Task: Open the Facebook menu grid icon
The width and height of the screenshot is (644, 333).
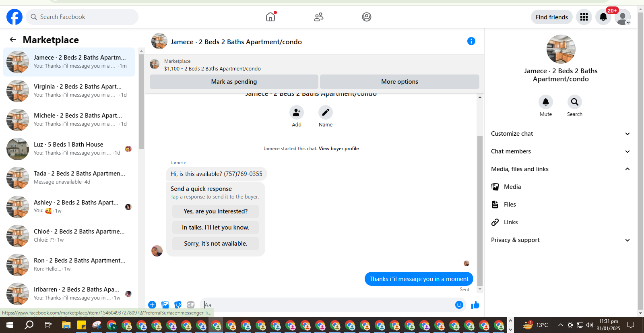Action: point(584,17)
